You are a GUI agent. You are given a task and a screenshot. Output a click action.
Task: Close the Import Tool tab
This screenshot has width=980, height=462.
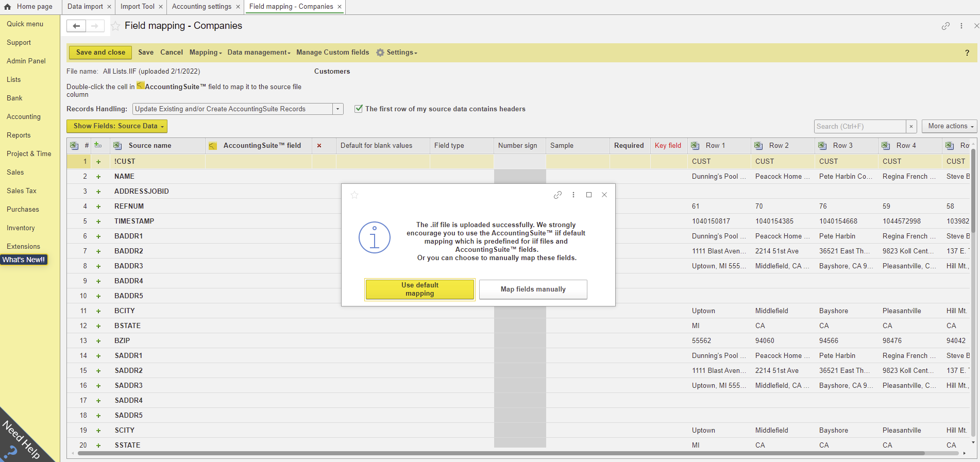point(161,7)
